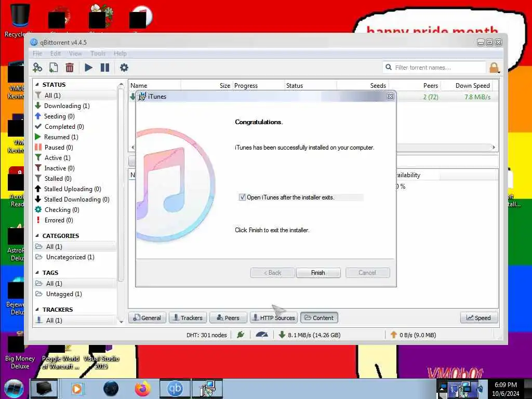Sort by the Peers column header
This screenshot has width=532, height=399.
click(415, 86)
